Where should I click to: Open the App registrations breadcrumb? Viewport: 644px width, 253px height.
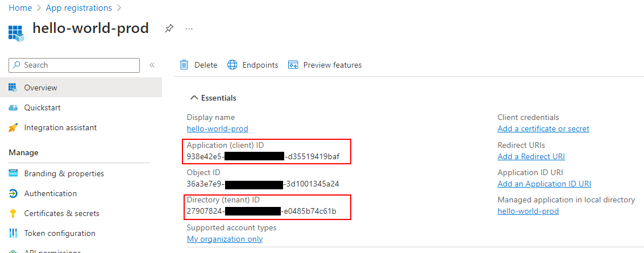point(79,8)
